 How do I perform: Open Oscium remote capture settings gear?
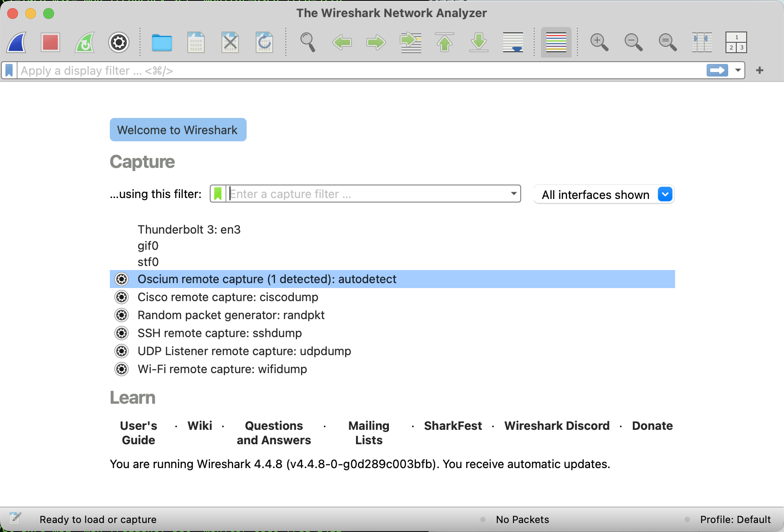(122, 279)
